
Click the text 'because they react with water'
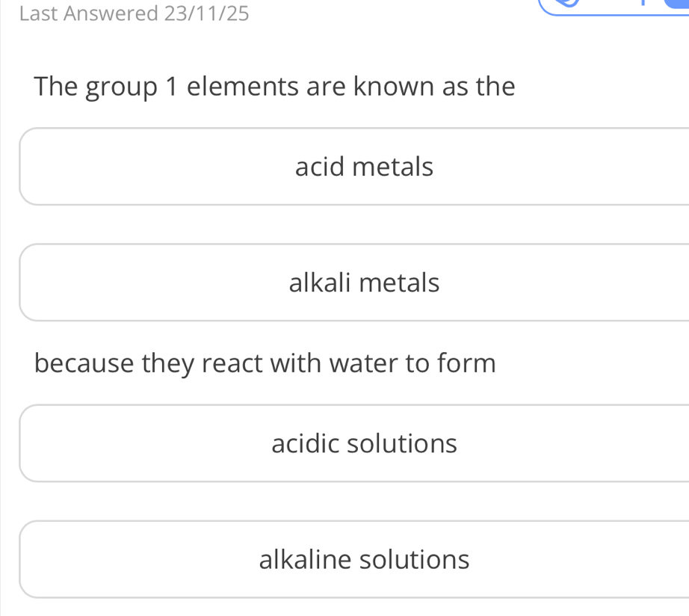tap(265, 363)
